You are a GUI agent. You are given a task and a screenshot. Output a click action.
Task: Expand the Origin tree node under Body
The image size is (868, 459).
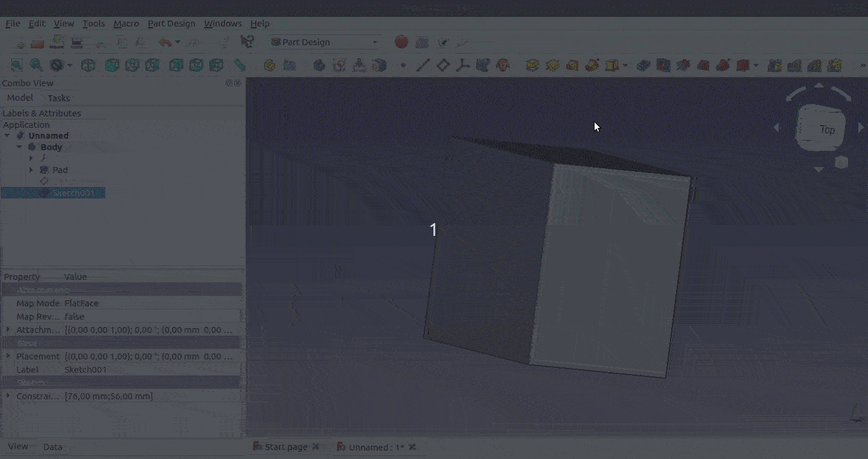31,159
